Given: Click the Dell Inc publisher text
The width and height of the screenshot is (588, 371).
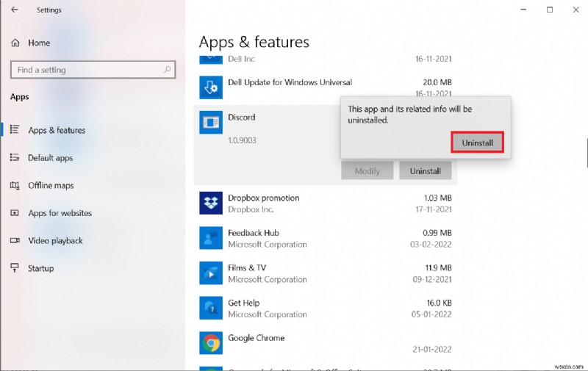Looking at the screenshot, I should pyautogui.click(x=241, y=59).
